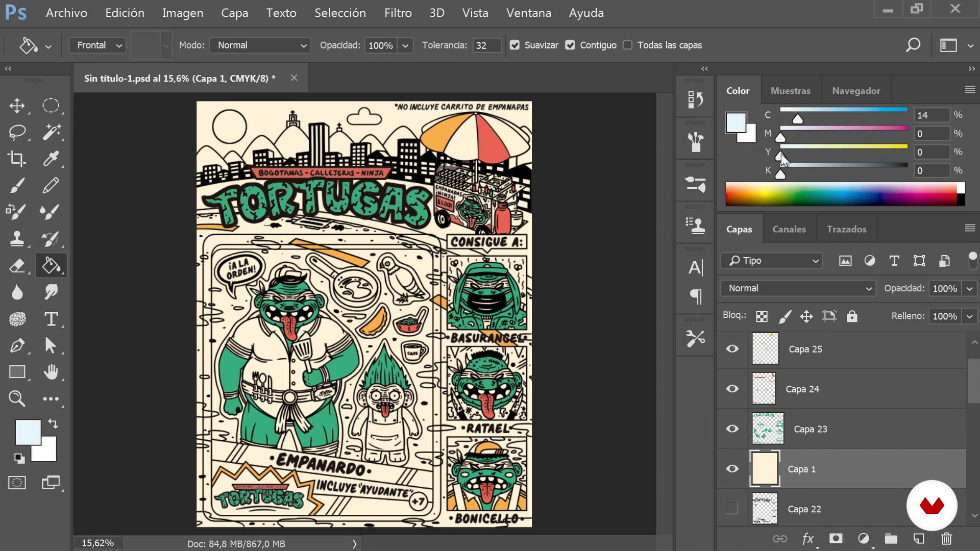Open layer blend mode Normal dropdown
The width and height of the screenshot is (980, 551).
pos(798,288)
